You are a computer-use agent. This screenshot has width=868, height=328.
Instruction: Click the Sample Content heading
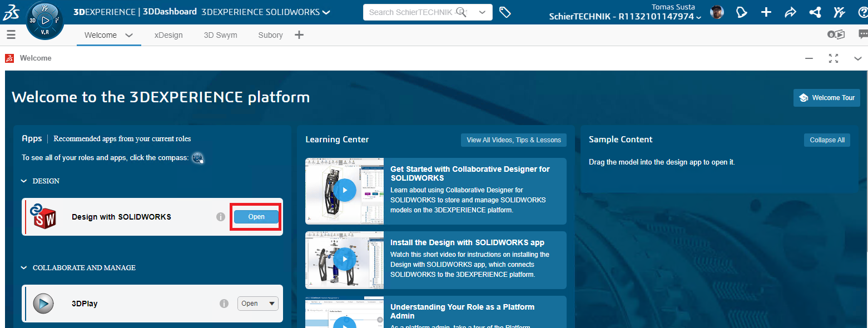pyautogui.click(x=621, y=140)
